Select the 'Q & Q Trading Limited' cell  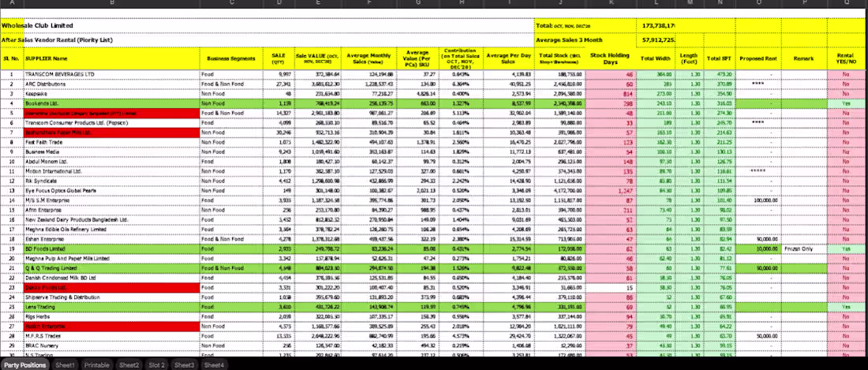click(x=111, y=268)
